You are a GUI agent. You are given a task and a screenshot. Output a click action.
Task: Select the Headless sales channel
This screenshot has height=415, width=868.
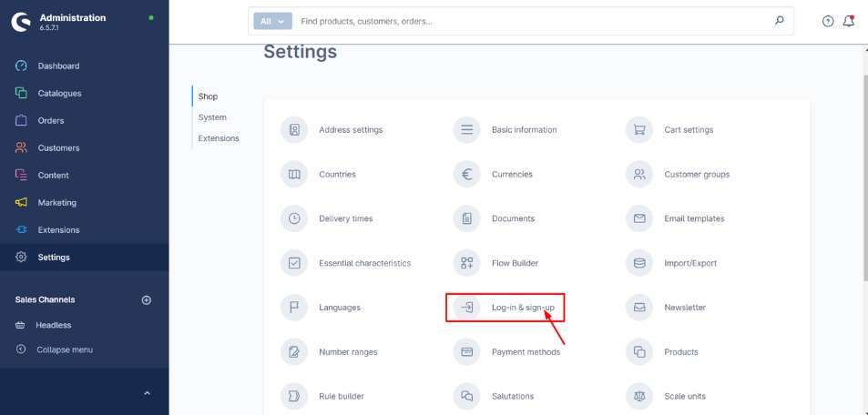[x=53, y=325]
